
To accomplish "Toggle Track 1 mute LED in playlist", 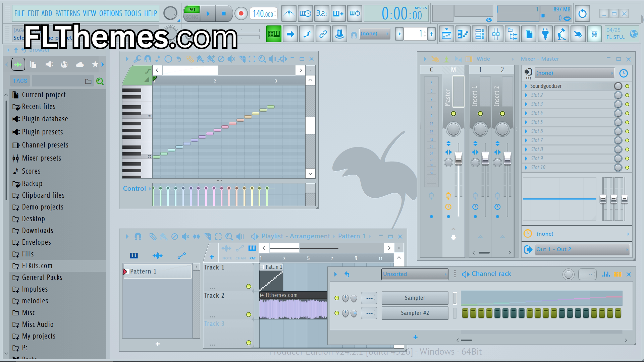I will (249, 287).
